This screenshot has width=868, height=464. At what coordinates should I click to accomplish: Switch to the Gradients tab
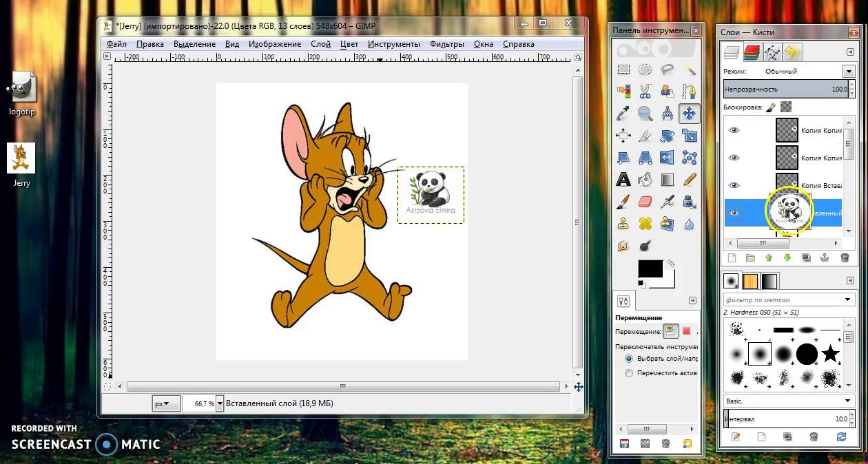point(769,281)
